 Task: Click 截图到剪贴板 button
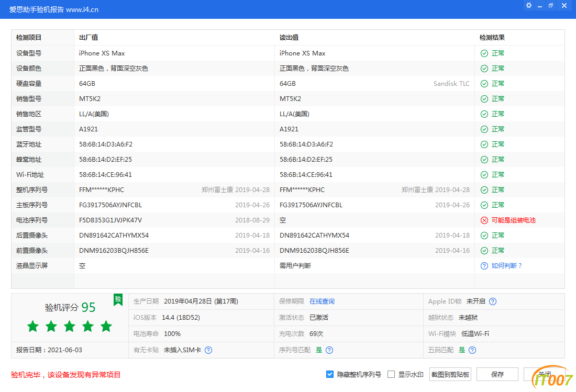pyautogui.click(x=450, y=374)
